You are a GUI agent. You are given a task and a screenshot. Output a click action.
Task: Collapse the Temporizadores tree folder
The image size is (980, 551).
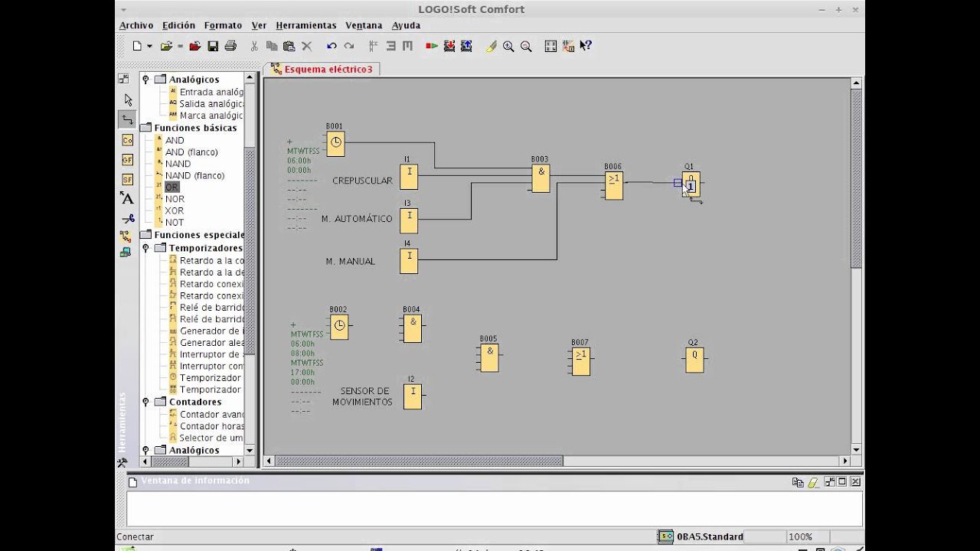click(145, 248)
